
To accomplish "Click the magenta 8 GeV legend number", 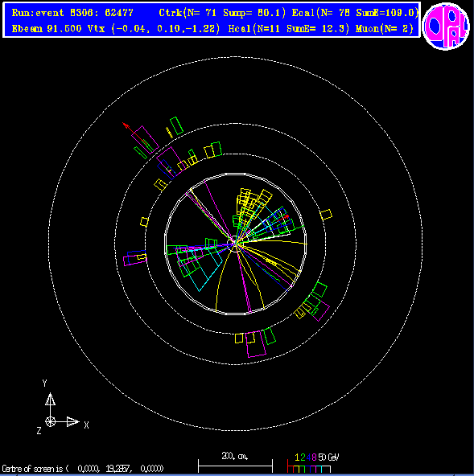I will (x=314, y=458).
